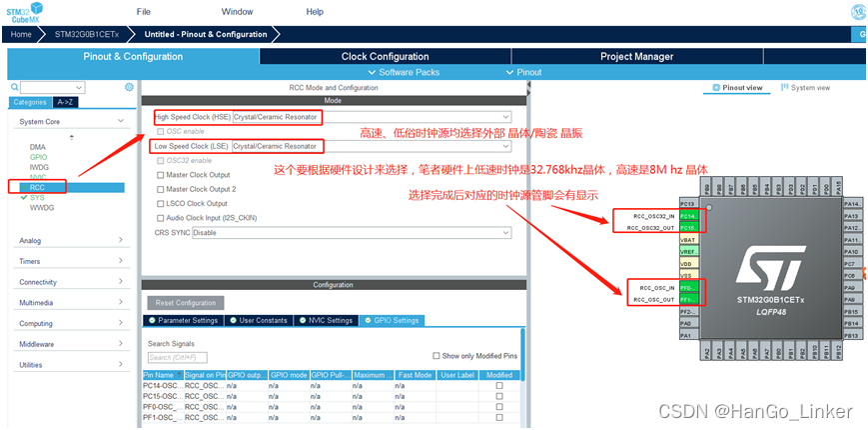This screenshot has width=868, height=430.
Task: Click the PC7 pin on the chip
Action: [851, 264]
